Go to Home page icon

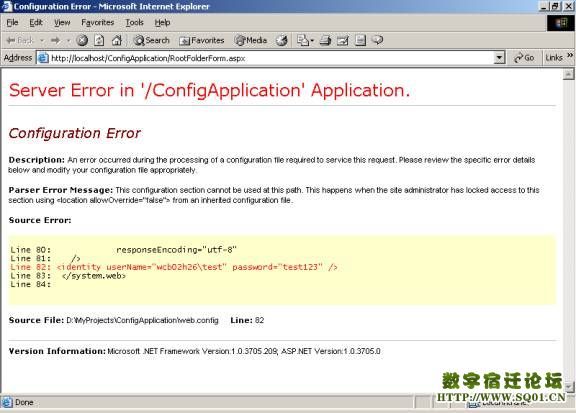click(117, 40)
